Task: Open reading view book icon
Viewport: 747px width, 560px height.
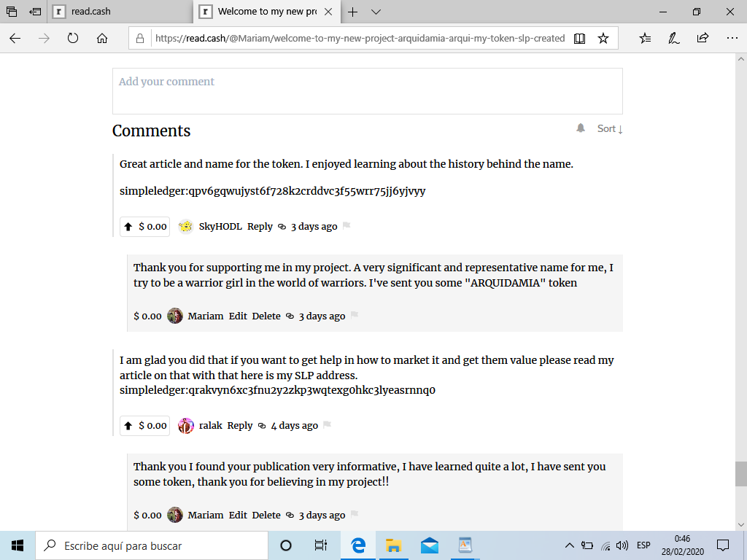Action: coord(579,39)
